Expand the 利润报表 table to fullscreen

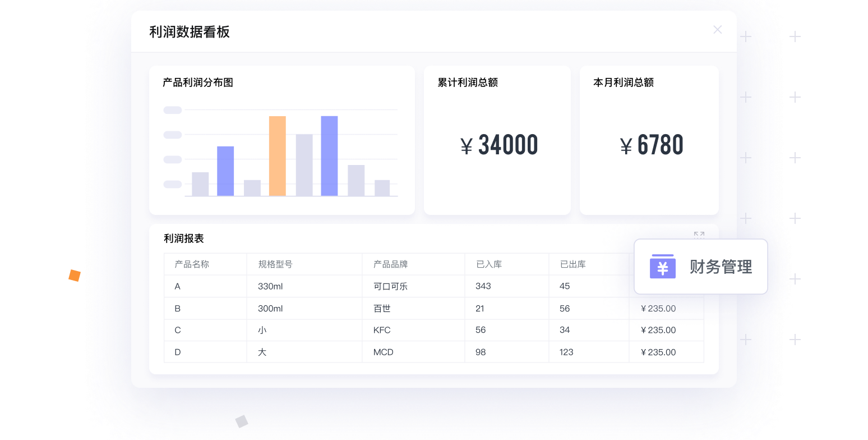pyautogui.click(x=699, y=235)
